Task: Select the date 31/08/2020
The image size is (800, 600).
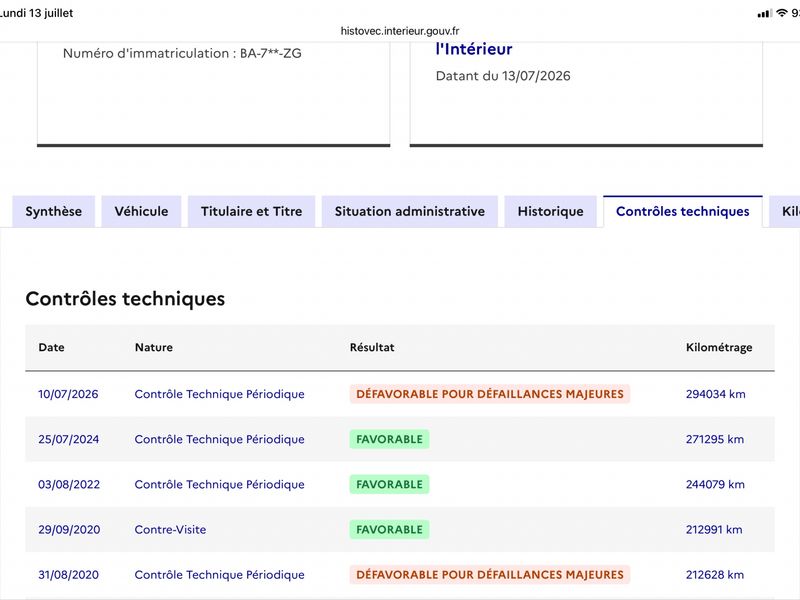Action: pyautogui.click(x=68, y=574)
